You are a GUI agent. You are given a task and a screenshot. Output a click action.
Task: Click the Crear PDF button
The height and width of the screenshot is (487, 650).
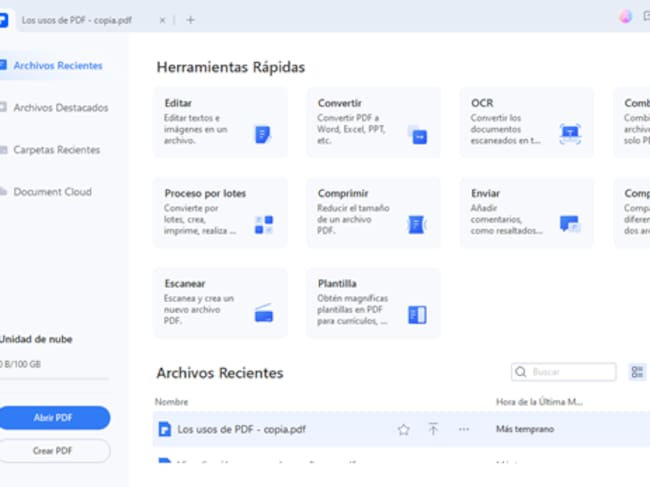click(x=55, y=451)
